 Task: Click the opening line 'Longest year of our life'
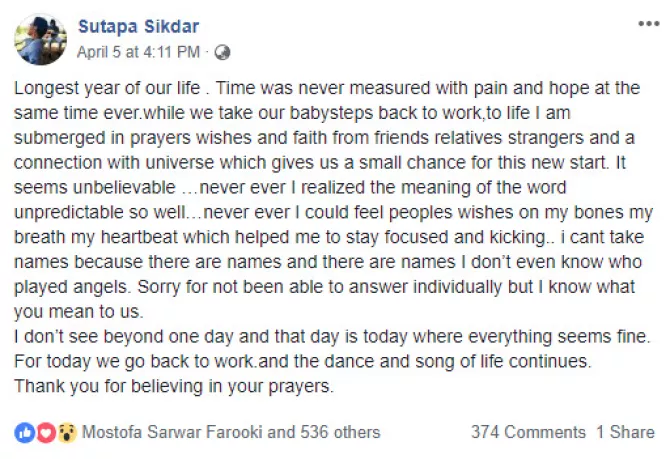110,89
